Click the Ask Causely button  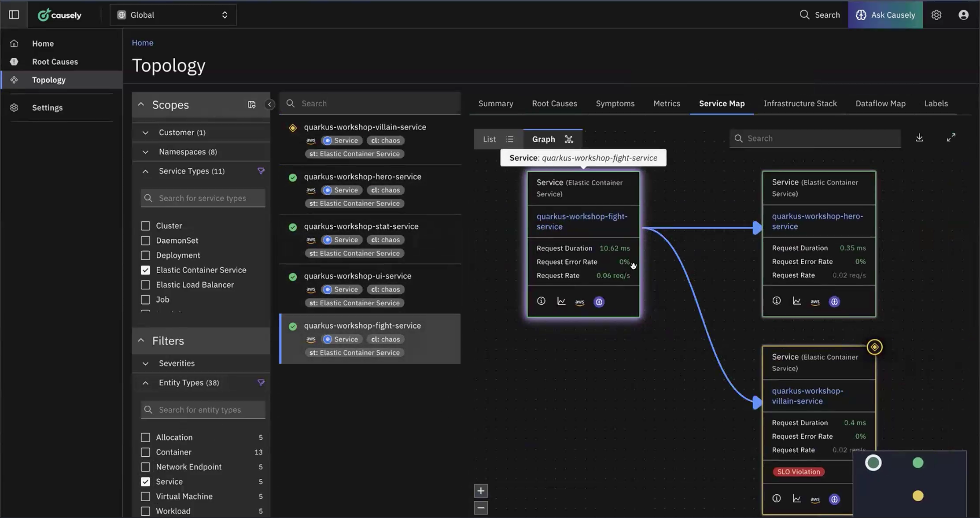tap(885, 15)
